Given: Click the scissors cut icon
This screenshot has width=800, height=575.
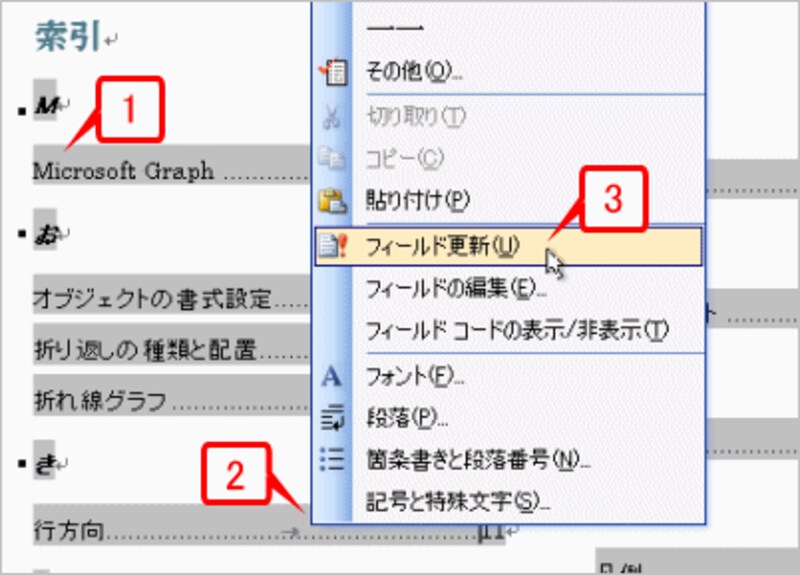Looking at the screenshot, I should pyautogui.click(x=332, y=117).
